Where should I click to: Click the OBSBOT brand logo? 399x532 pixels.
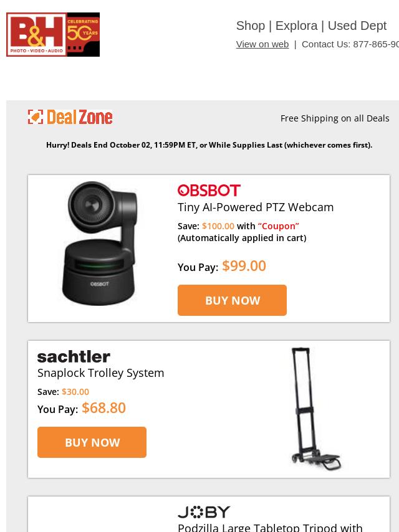pyautogui.click(x=209, y=191)
